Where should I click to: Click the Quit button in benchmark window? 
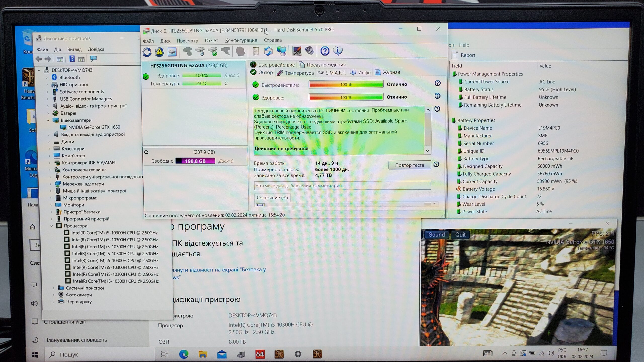[460, 235]
